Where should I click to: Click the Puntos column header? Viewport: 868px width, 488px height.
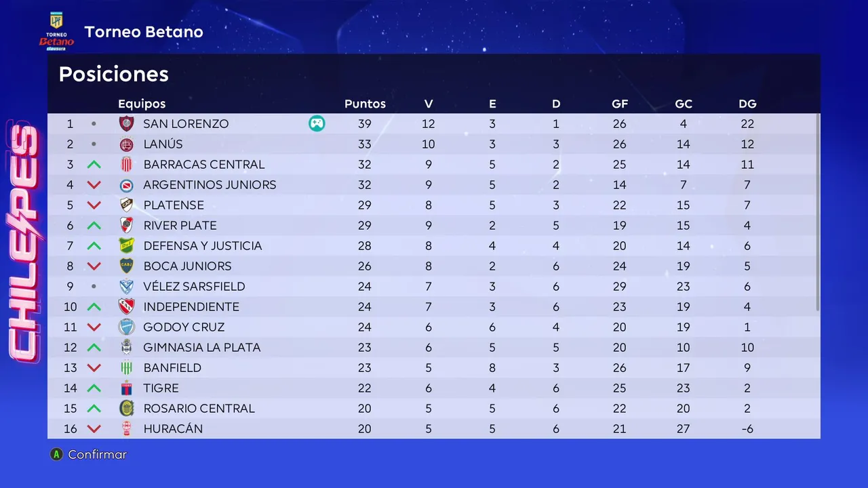365,104
